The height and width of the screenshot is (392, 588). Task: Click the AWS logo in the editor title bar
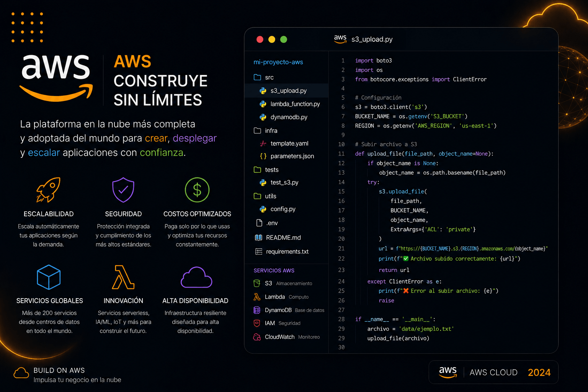(340, 39)
